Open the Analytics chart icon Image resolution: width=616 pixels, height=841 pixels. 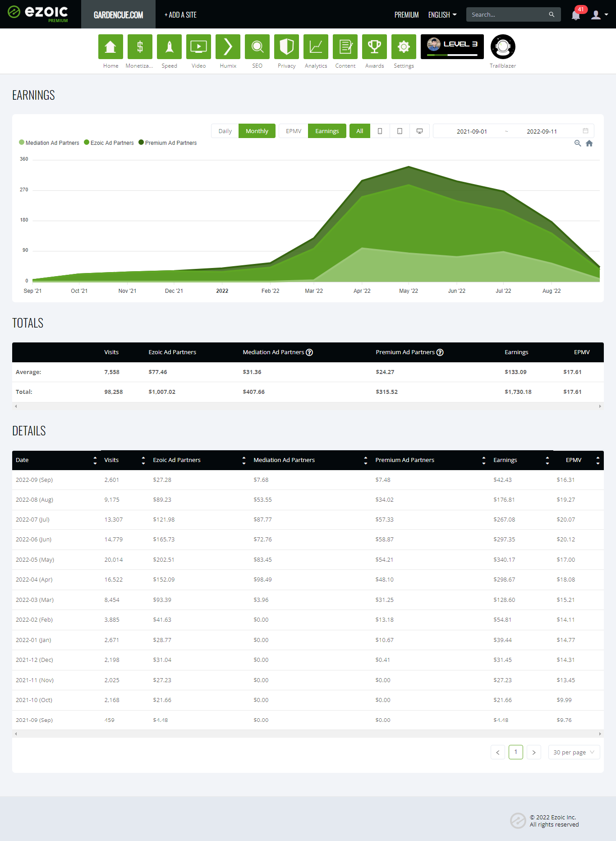pos(316,46)
